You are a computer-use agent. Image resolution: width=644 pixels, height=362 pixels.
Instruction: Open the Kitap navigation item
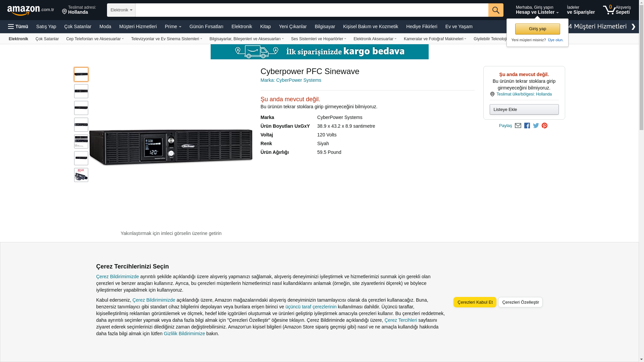(x=265, y=26)
